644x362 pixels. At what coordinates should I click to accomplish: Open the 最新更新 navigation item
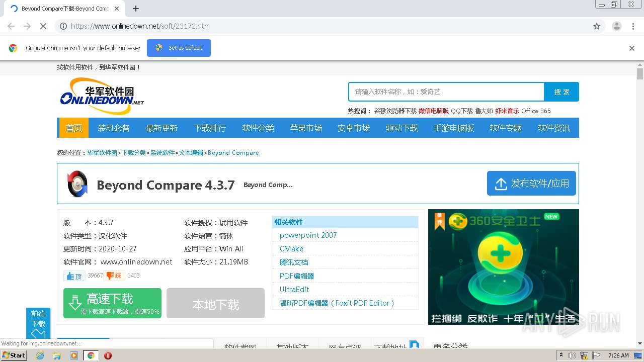point(162,128)
